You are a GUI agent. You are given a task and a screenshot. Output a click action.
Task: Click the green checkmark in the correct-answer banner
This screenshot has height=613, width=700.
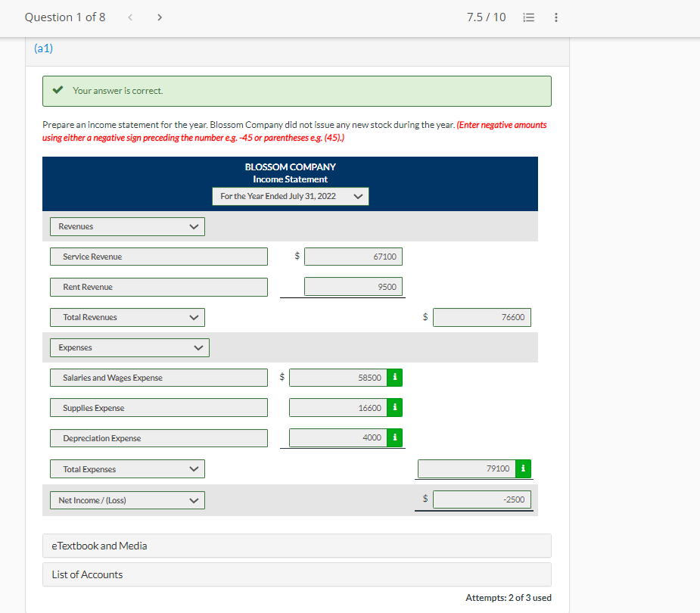(58, 90)
